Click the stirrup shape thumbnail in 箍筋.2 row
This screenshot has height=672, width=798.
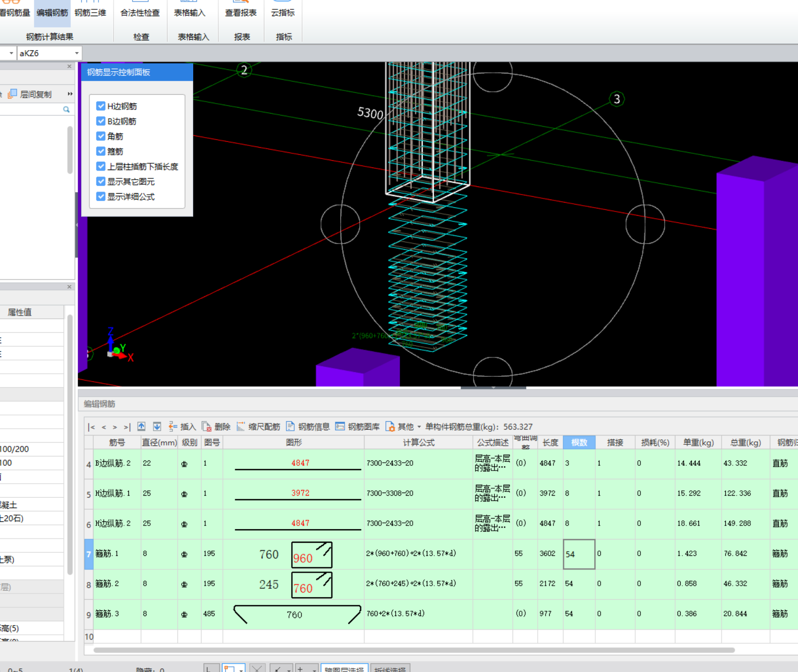pos(312,585)
